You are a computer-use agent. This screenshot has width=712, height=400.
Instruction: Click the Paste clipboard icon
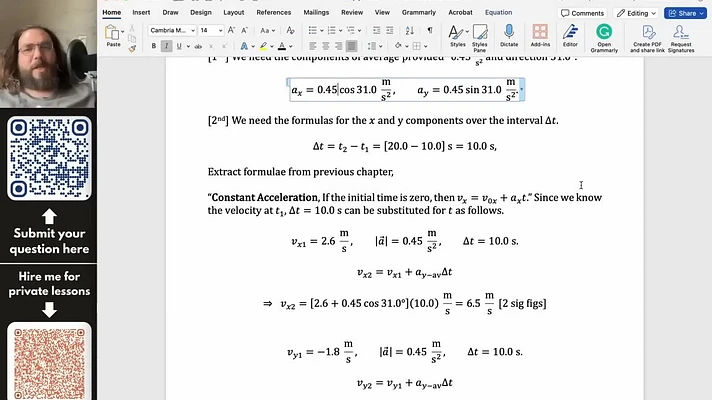[113, 33]
